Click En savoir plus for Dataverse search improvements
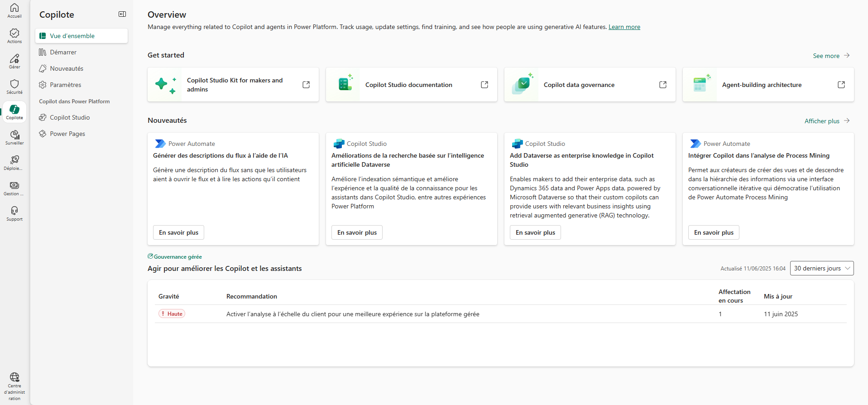Image resolution: width=868 pixels, height=405 pixels. click(x=357, y=232)
